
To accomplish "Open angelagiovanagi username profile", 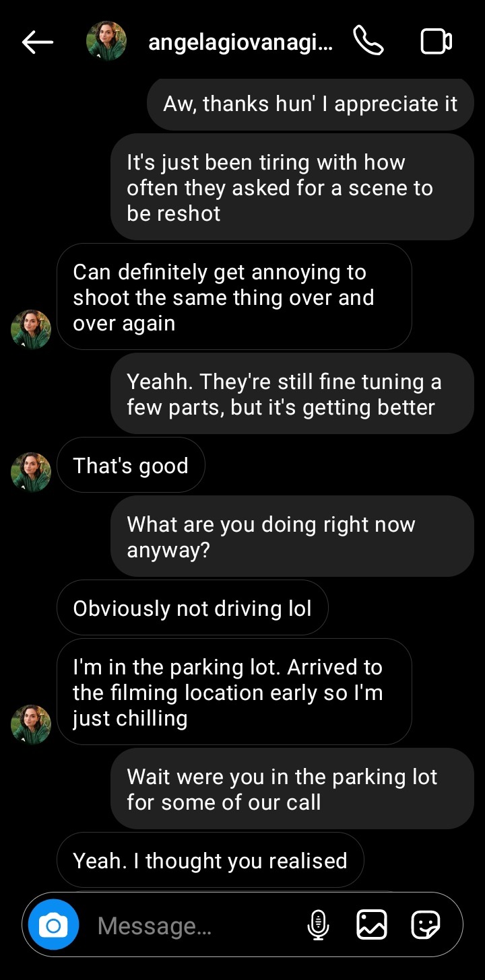I will [240, 42].
